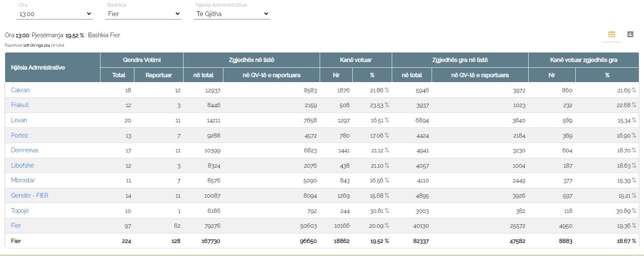Open the Bashkia dropdown showing Fier
The image size is (644, 256).
[x=143, y=14]
